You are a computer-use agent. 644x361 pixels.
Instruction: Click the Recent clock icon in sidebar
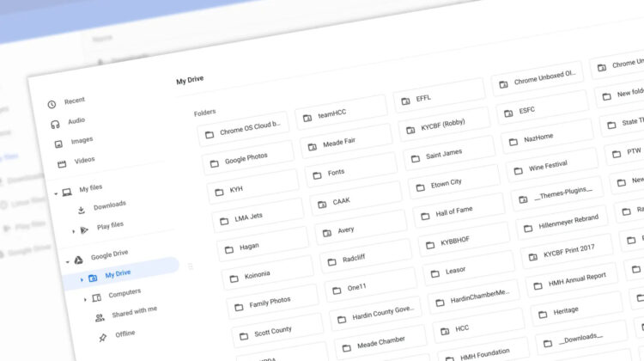pyautogui.click(x=52, y=104)
